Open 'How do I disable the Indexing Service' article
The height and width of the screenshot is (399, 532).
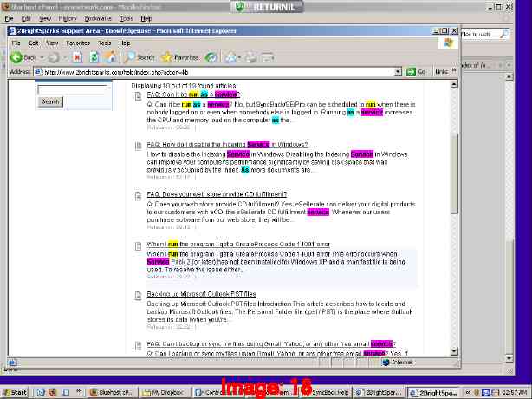(227, 144)
